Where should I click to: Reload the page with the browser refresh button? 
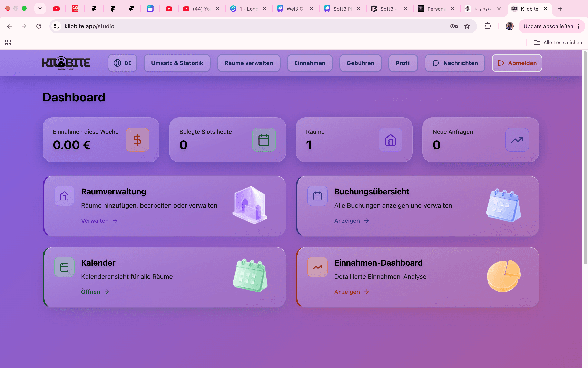(39, 26)
